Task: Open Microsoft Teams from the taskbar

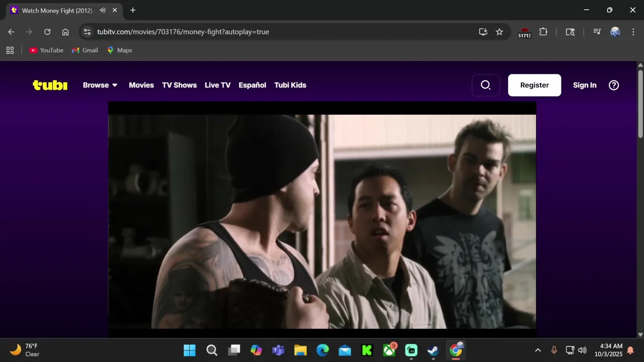Action: click(278, 350)
